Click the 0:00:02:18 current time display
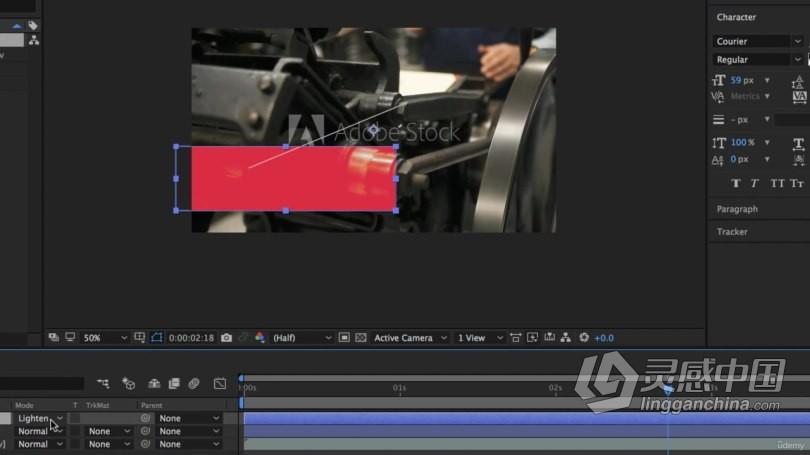Image resolution: width=810 pixels, height=455 pixels. pyautogui.click(x=191, y=338)
